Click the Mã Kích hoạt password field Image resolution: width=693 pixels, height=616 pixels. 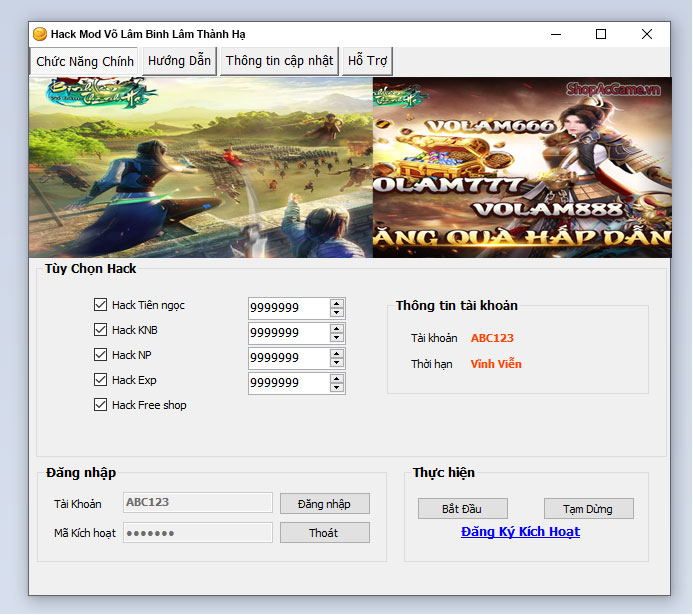coord(197,533)
